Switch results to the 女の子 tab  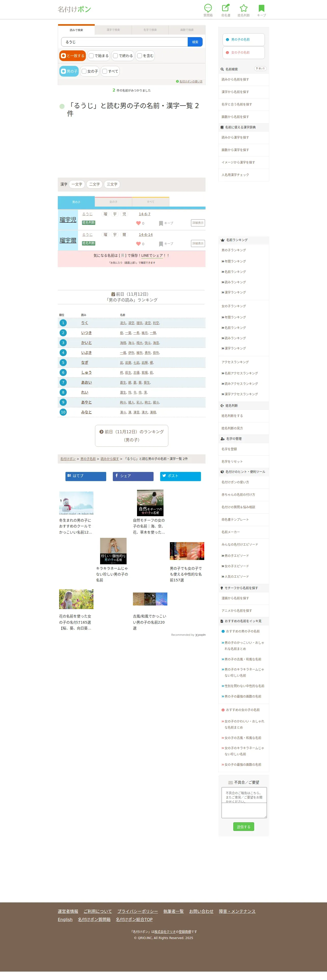click(x=113, y=202)
